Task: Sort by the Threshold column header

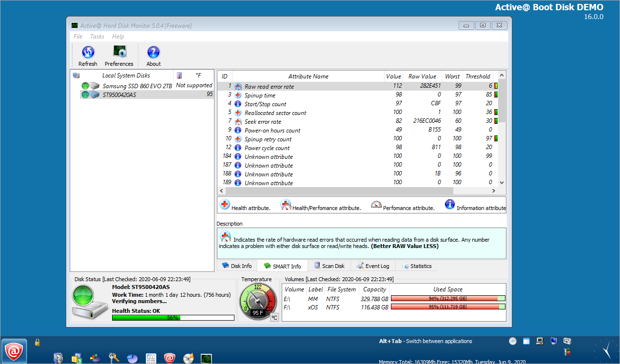Action: coord(478,76)
